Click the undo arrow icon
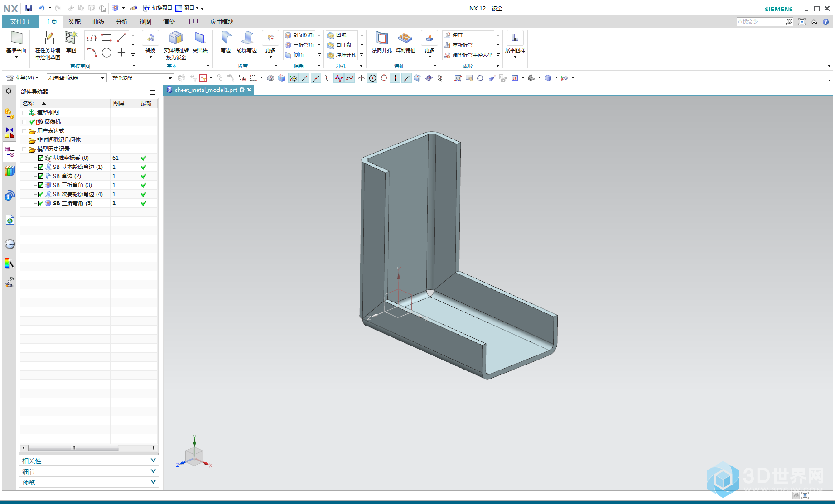Image resolution: width=835 pixels, height=504 pixels. pos(42,8)
